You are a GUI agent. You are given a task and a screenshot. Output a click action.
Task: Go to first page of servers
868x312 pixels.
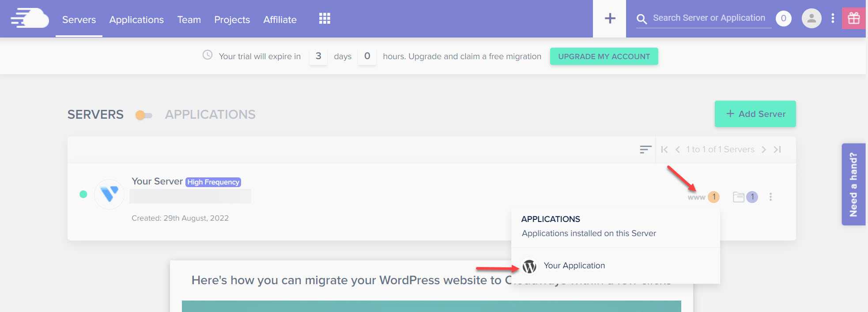pos(664,150)
